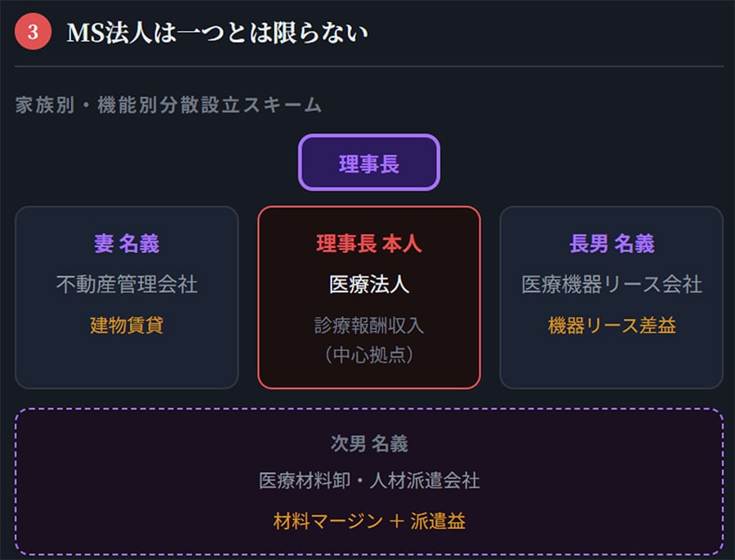This screenshot has height=560, width=735.
Task: Click the 診療報酬収入 text
Action: click(x=369, y=325)
